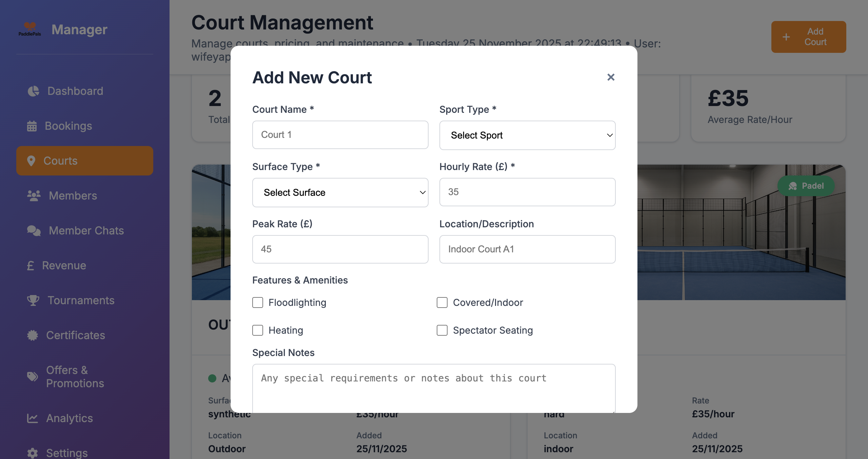The image size is (868, 459).
Task: Click the green availability status dot
Action: point(213,378)
